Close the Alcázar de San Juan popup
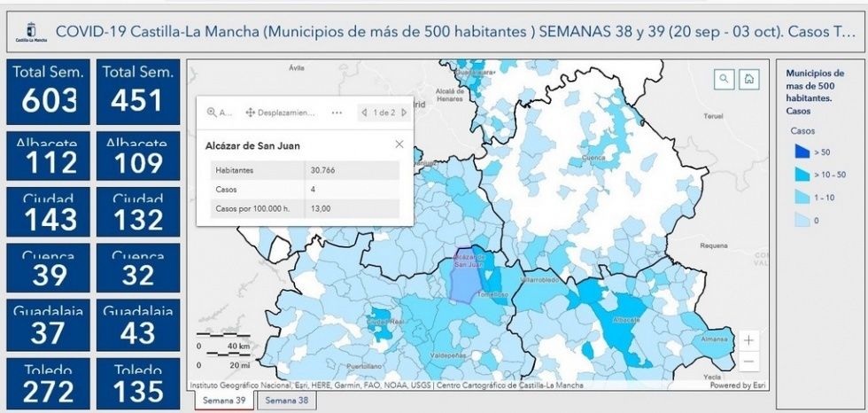The image size is (868, 413). [x=399, y=144]
